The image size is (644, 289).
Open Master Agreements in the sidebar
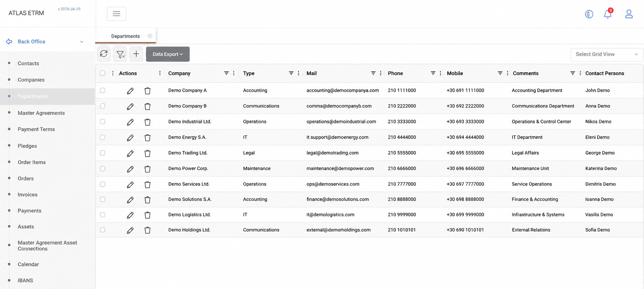click(41, 113)
